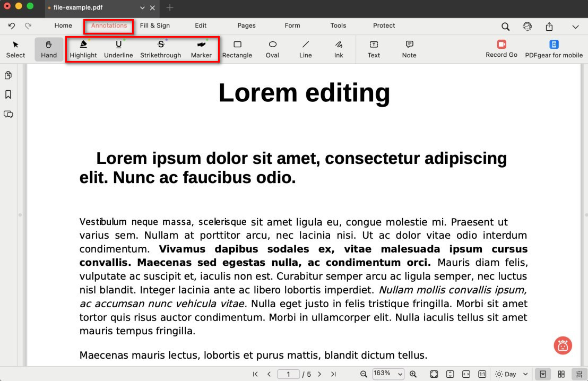This screenshot has width=588, height=381.
Task: Select the Highlight annotation tool
Action: pos(83,49)
